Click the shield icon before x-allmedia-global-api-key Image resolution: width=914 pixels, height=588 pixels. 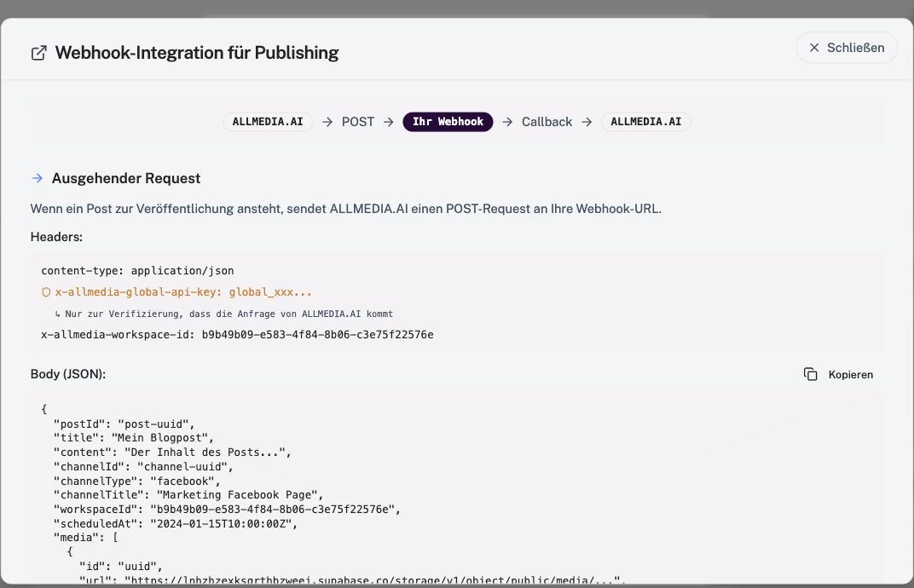[x=46, y=292]
